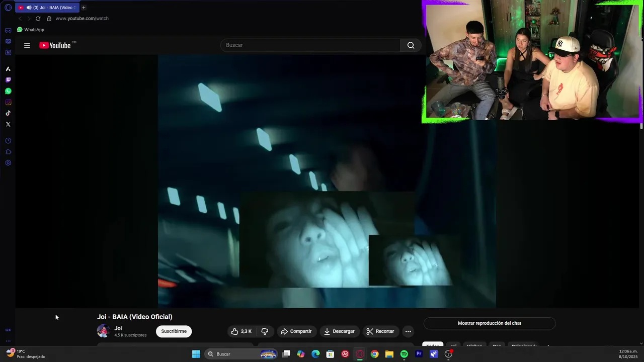The image size is (644, 362).
Task: Open Aria AI icon in sidebar
Action: pos(8,69)
